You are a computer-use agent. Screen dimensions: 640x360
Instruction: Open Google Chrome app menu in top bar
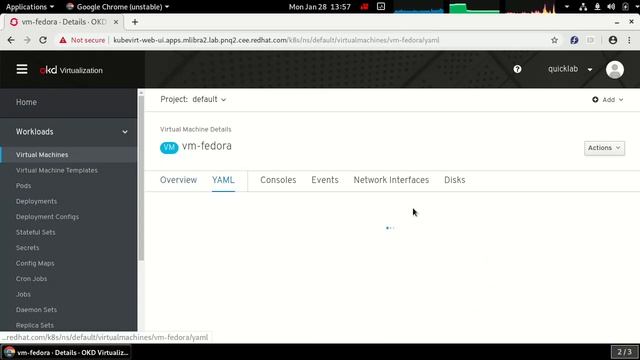coord(118,7)
